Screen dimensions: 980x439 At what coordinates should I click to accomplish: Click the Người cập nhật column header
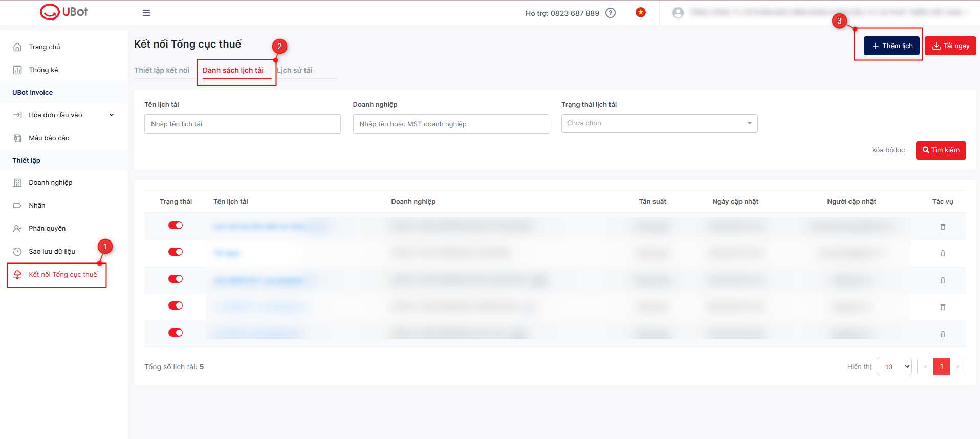click(852, 201)
